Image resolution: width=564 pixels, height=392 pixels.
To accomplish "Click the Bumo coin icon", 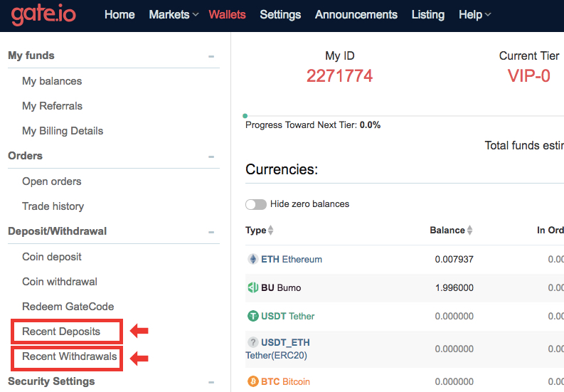I will (253, 287).
